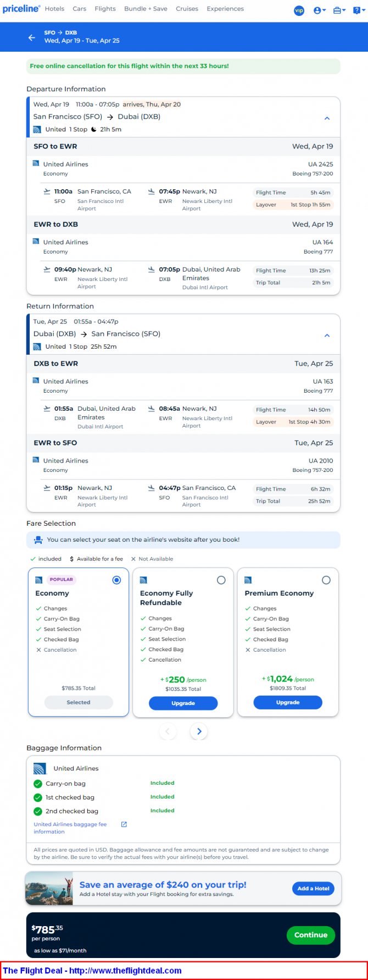368x980 pixels.
Task: Click the external link icon for baggage fees
Action: click(124, 824)
